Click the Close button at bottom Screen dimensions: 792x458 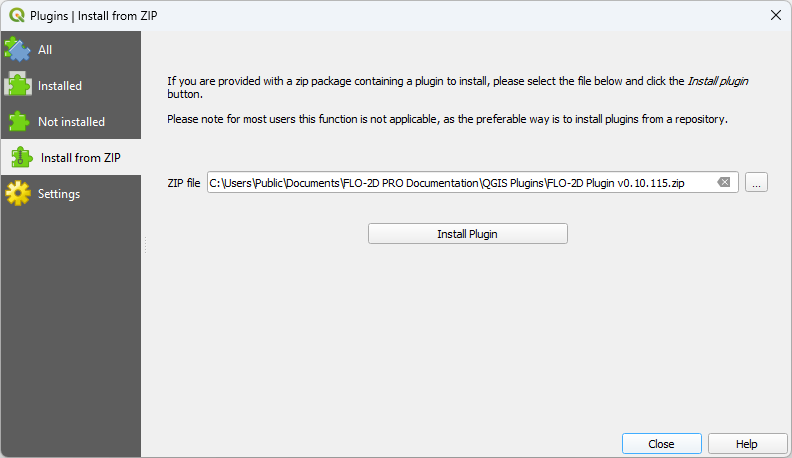point(661,444)
